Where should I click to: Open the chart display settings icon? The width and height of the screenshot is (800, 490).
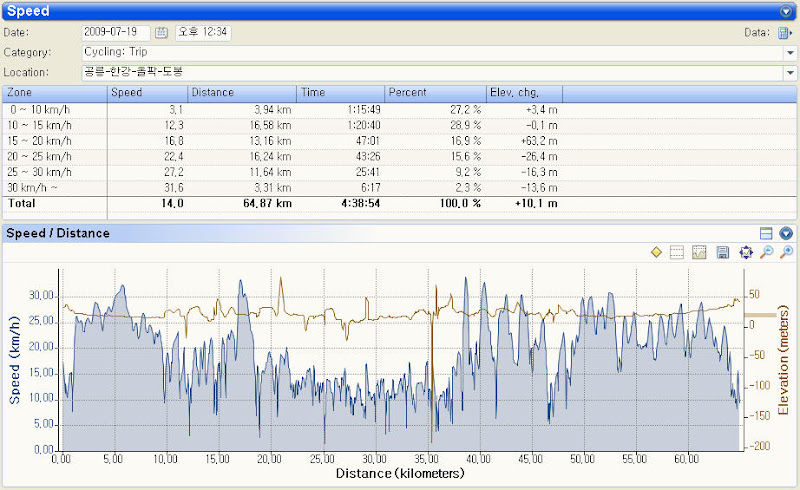(x=699, y=252)
